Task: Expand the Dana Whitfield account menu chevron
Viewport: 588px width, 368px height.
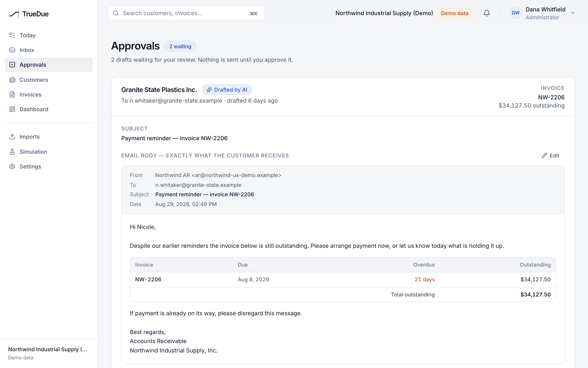Action: 573,13
